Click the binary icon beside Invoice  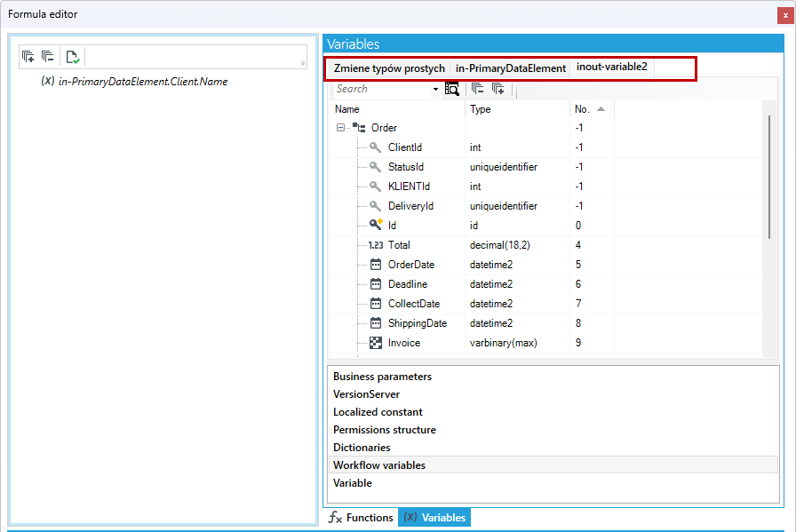click(x=376, y=343)
